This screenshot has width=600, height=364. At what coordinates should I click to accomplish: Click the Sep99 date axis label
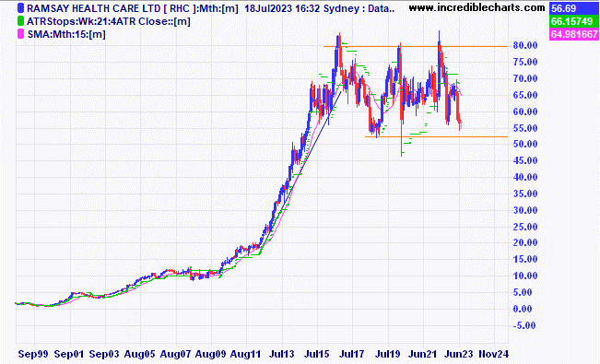pyautogui.click(x=33, y=354)
